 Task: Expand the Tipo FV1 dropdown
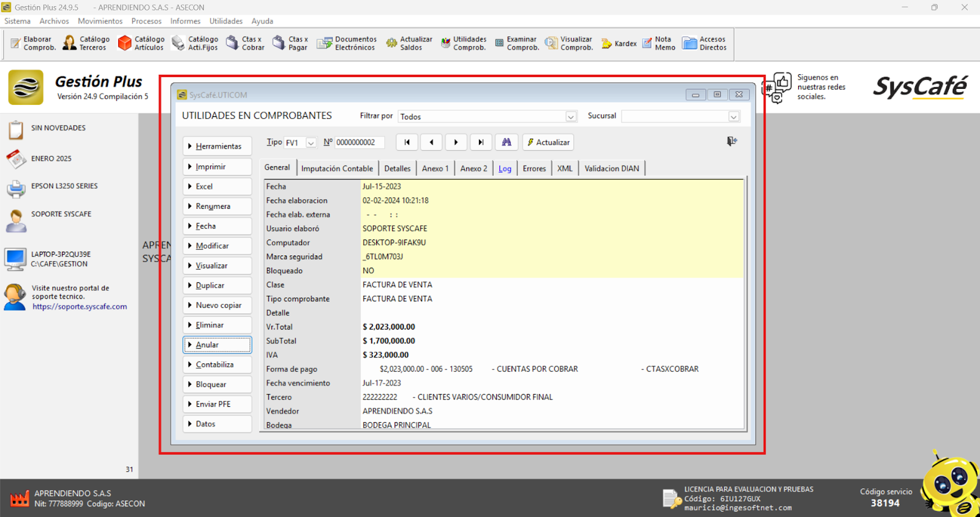pos(311,143)
